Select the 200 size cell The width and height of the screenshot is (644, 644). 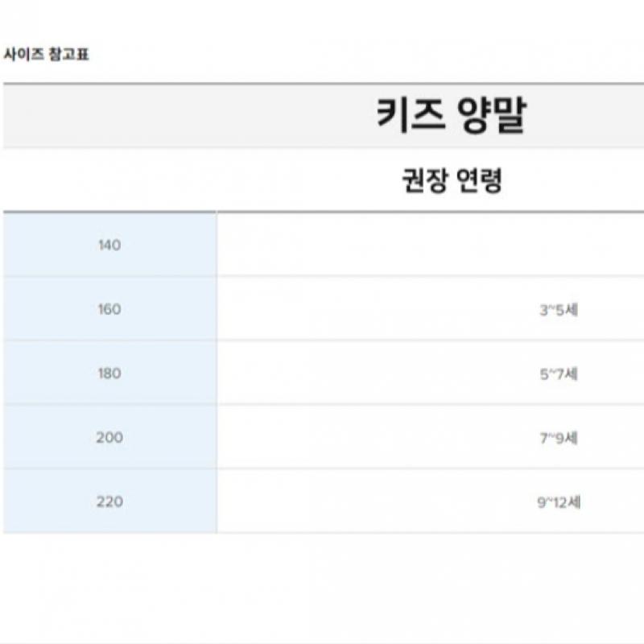tap(109, 438)
